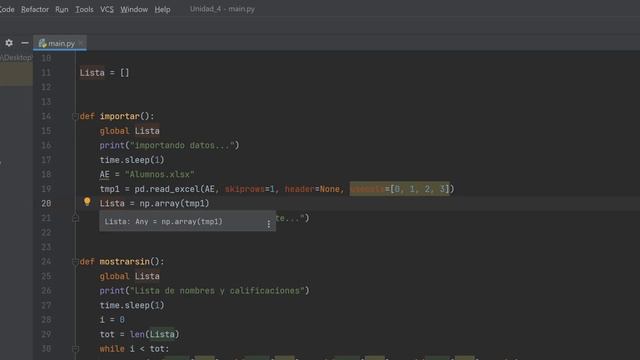
Task: Hide the project tool window with minus icon
Action: click(x=24, y=43)
